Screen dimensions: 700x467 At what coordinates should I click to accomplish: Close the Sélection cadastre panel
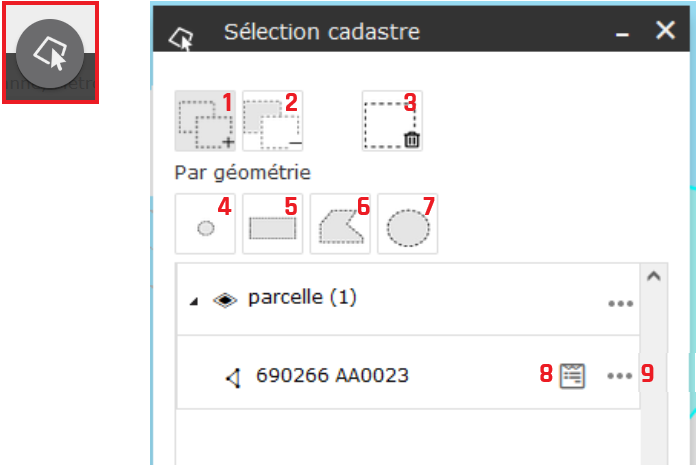tap(665, 30)
